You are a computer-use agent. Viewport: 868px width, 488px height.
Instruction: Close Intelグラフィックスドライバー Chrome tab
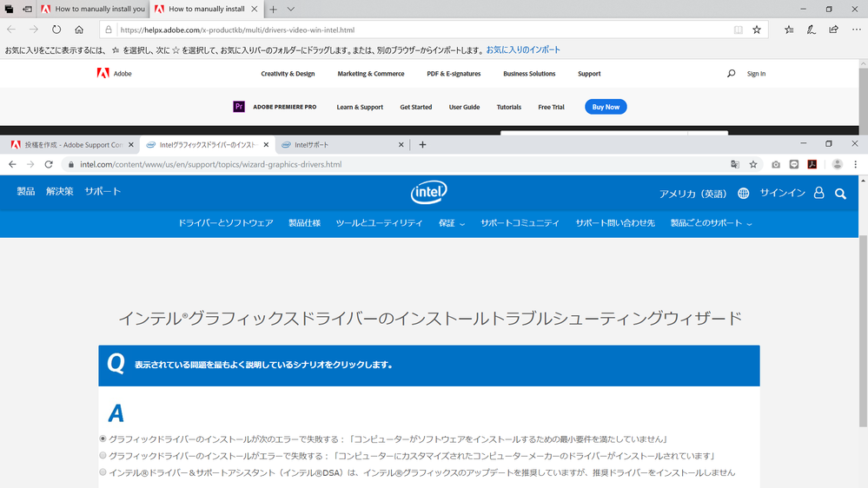tap(266, 144)
